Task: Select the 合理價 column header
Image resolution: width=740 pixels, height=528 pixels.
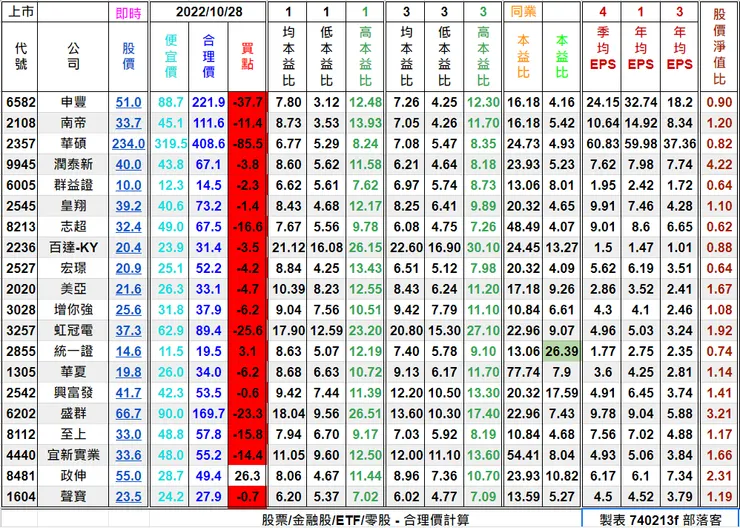Action: (x=209, y=57)
